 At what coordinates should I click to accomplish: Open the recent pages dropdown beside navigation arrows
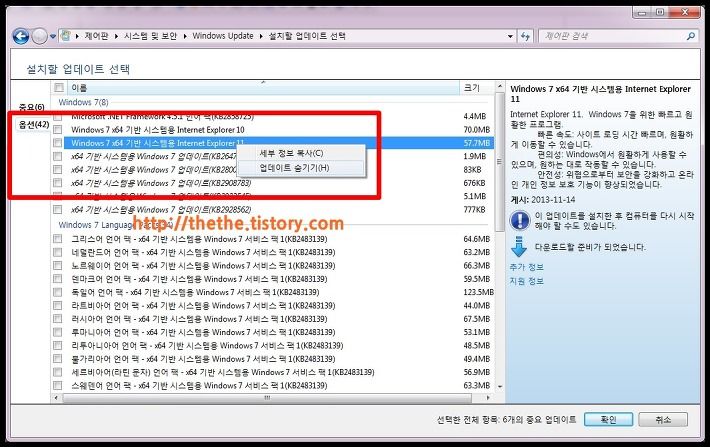[x=53, y=36]
